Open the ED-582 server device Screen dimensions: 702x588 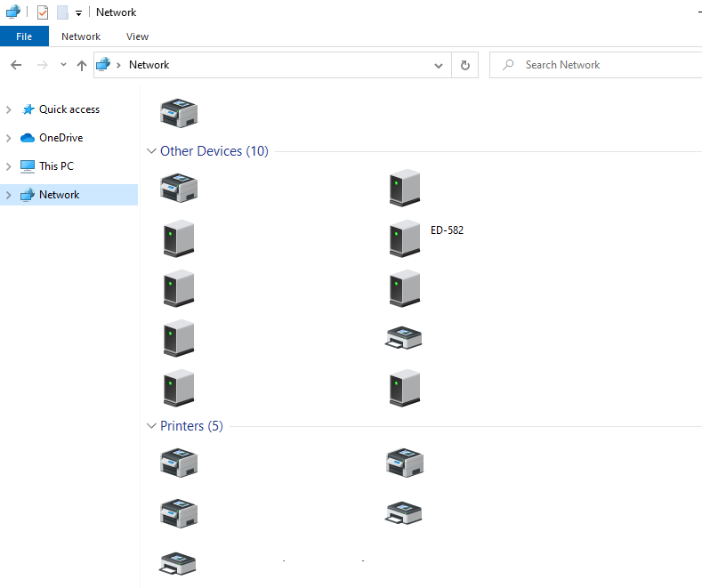click(405, 238)
